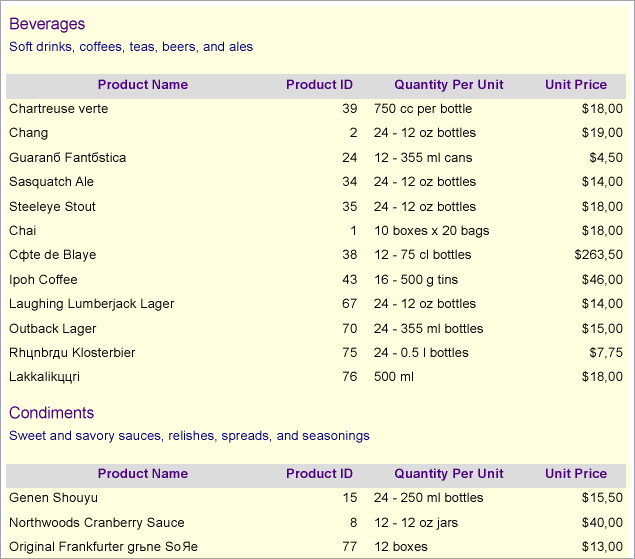
Task: Click the Beverages category heading
Action: (x=47, y=24)
